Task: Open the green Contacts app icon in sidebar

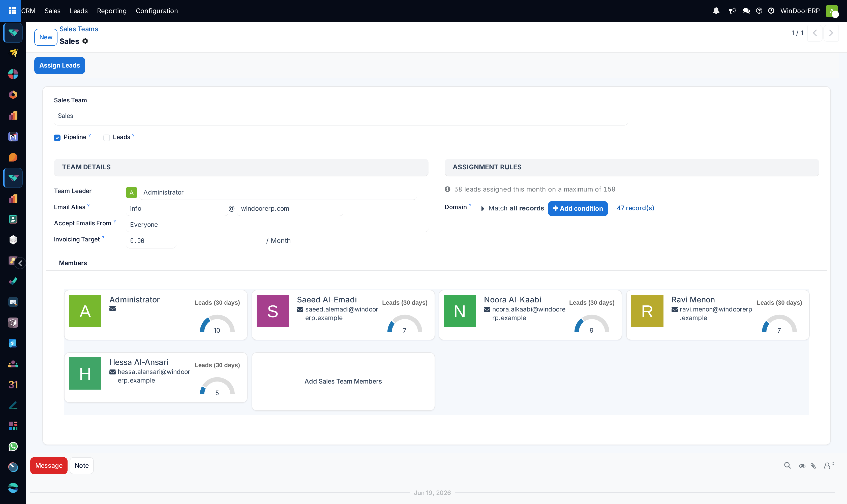Action: point(13,219)
